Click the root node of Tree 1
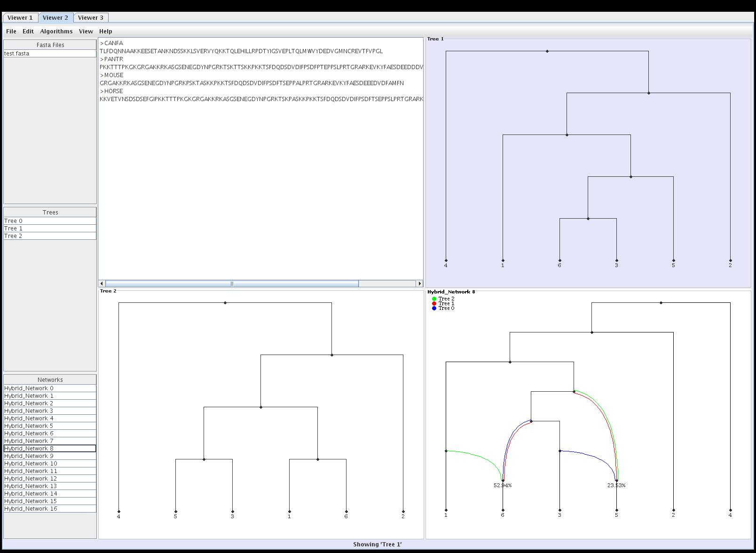756x553 pixels. pyautogui.click(x=547, y=51)
